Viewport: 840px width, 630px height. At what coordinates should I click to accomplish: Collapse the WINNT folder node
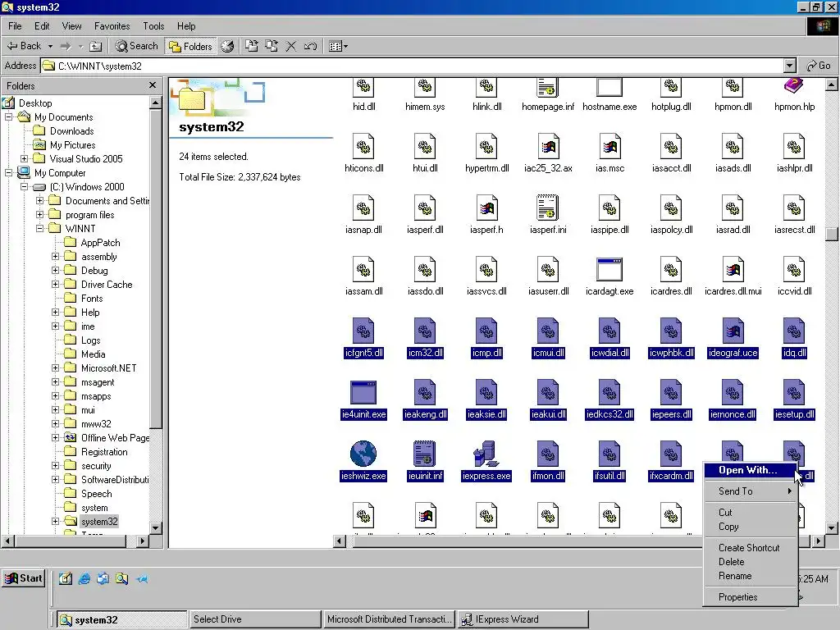point(39,229)
